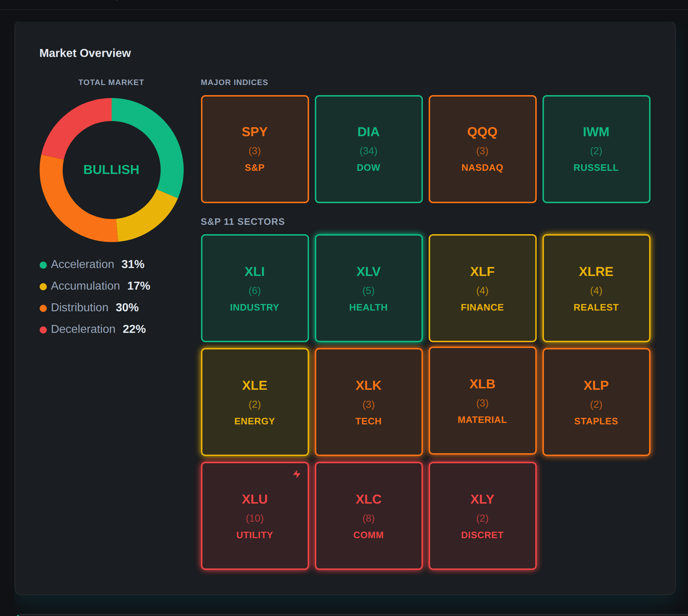Image resolution: width=688 pixels, height=616 pixels.
Task: Click the lightning bolt icon on XLU
Action: [x=297, y=474]
